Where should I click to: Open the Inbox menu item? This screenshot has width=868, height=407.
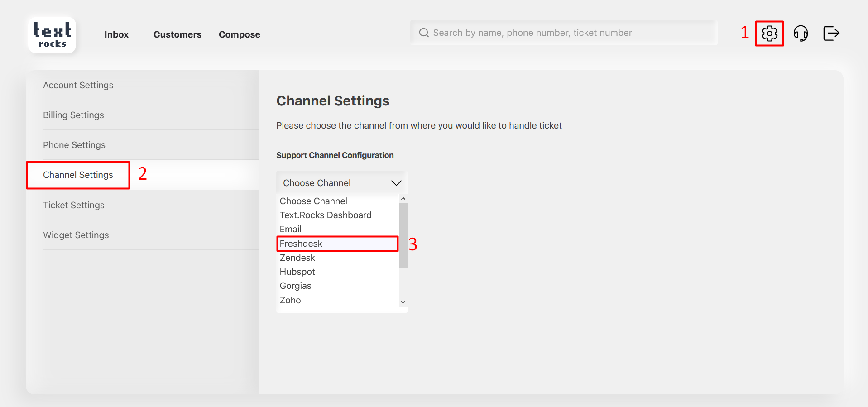coord(116,34)
